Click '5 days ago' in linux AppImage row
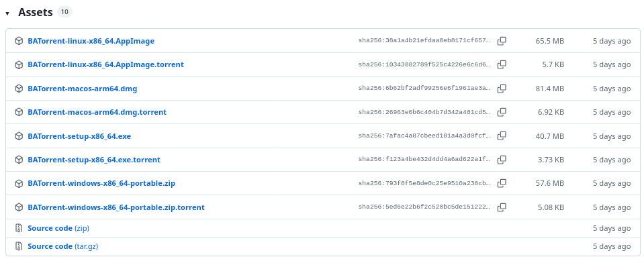644x263 pixels. click(x=612, y=41)
